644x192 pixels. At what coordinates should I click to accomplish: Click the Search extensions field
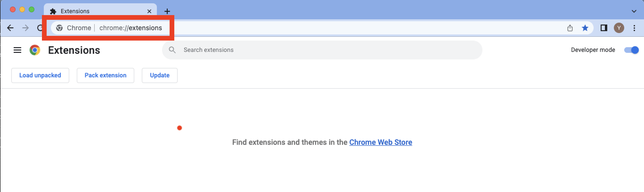click(325, 50)
